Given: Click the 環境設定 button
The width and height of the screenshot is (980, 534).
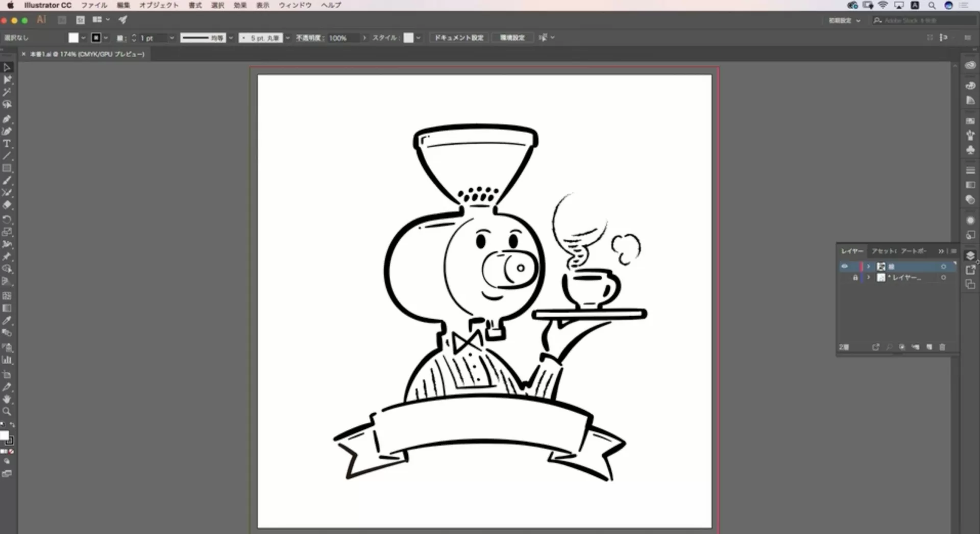Looking at the screenshot, I should click(x=512, y=38).
